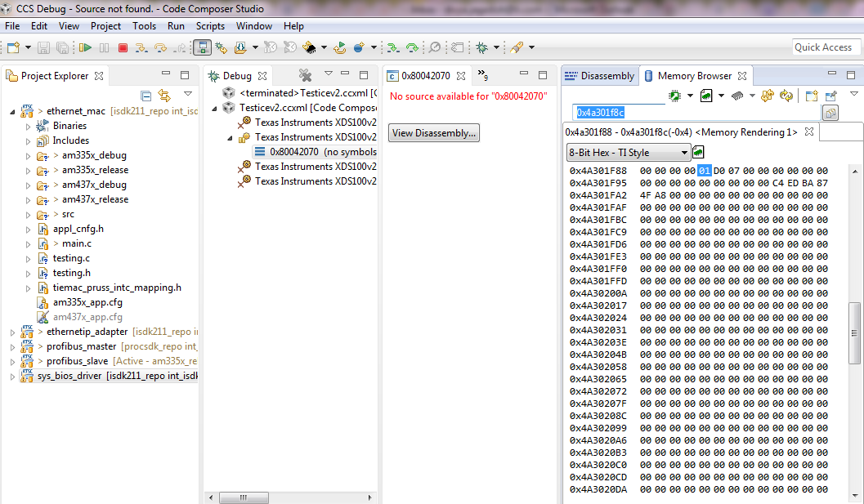864x504 pixels.
Task: Pin the Memory Browser view
Action: [831, 96]
